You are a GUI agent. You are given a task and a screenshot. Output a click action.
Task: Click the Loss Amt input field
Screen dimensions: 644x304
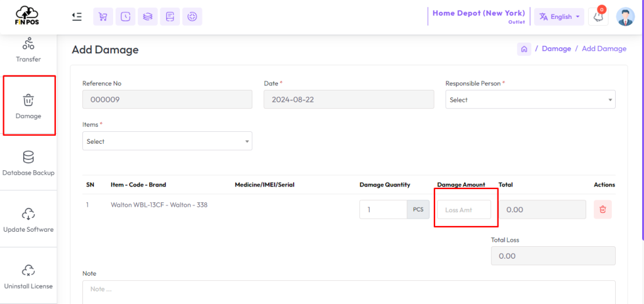[464, 210]
